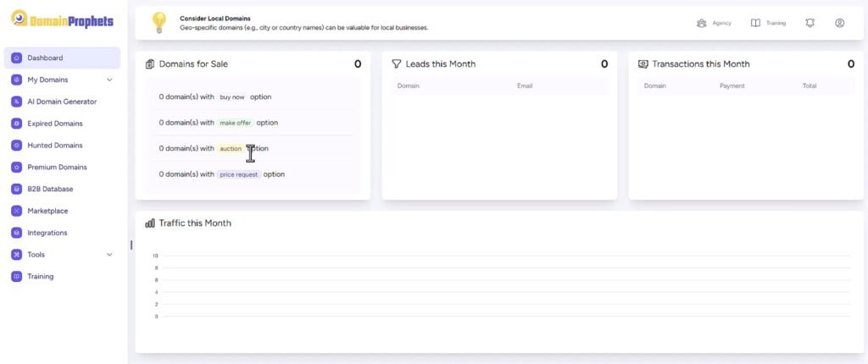Screen dimensions: 868x364
Task: Click the Tools sidebar icon
Action: pyautogui.click(x=17, y=255)
